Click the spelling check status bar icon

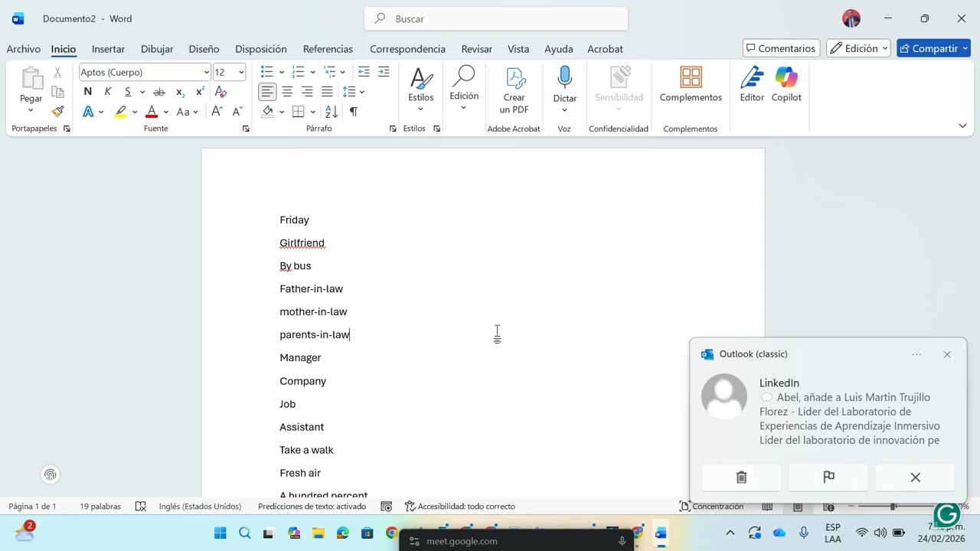(x=141, y=507)
